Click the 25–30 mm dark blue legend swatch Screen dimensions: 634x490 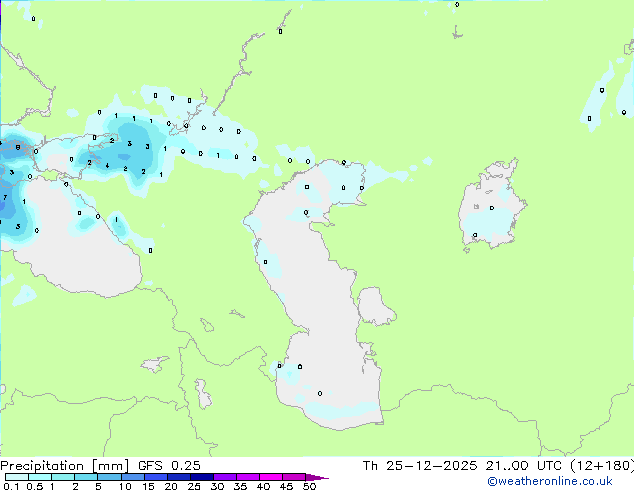201,477
